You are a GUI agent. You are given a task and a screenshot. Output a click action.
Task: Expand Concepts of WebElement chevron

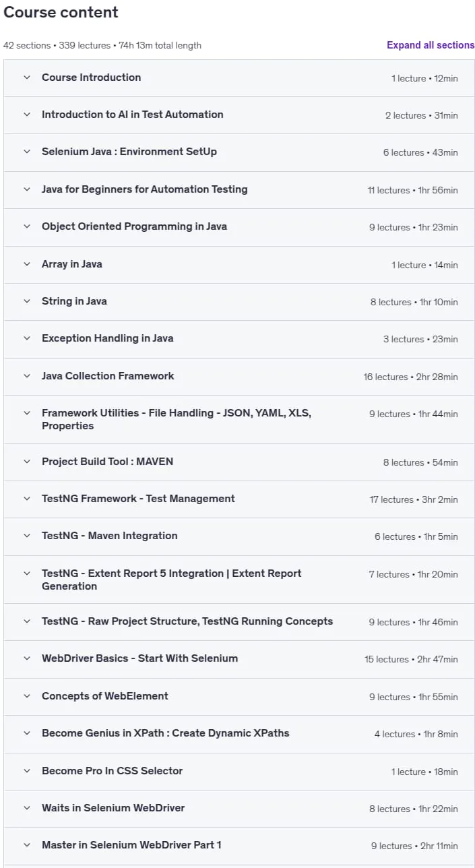click(27, 696)
